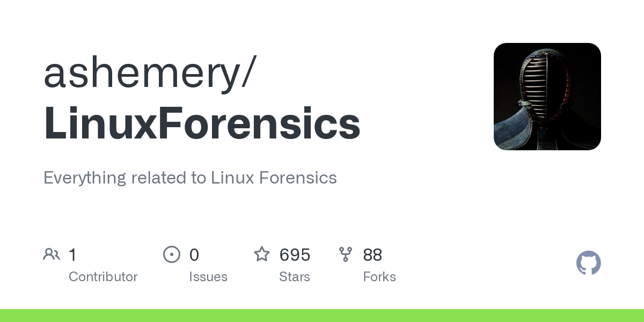Select the 88 forks count

372,255
